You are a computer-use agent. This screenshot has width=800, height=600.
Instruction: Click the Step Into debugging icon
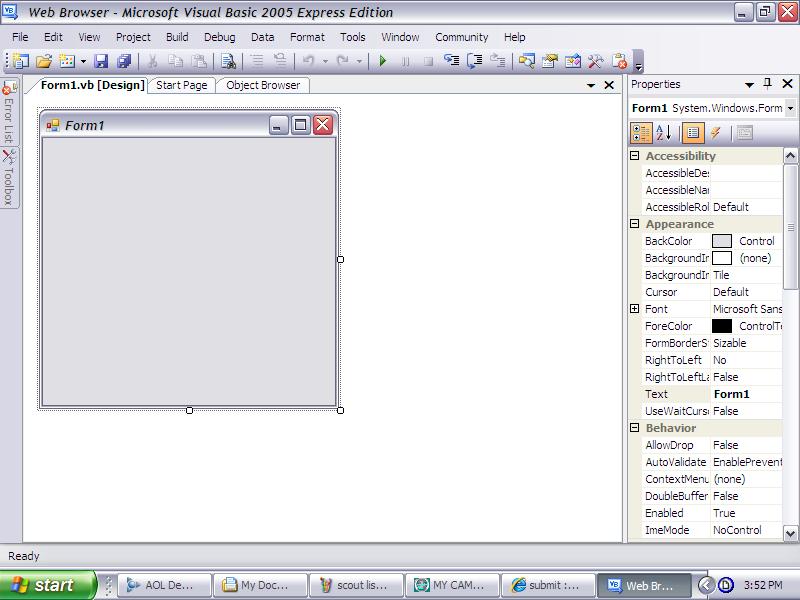click(x=452, y=61)
